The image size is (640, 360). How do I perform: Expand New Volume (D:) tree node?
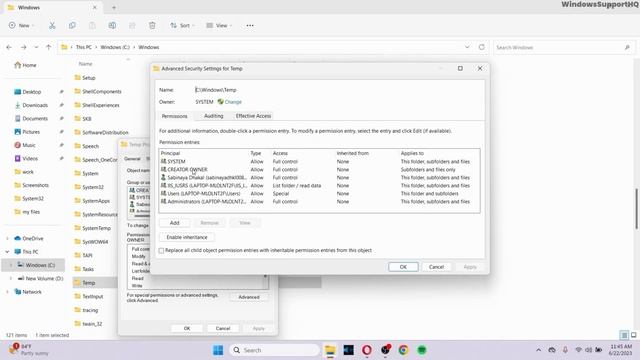click(x=11, y=278)
